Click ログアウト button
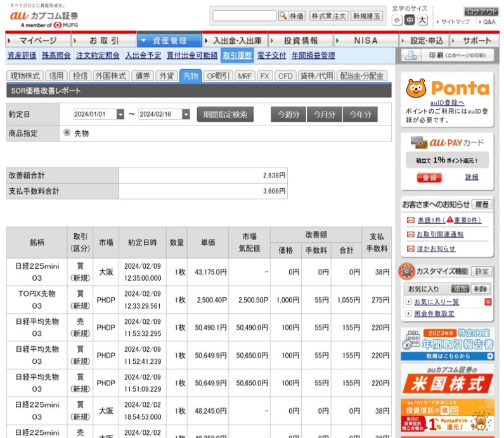 [481, 11]
